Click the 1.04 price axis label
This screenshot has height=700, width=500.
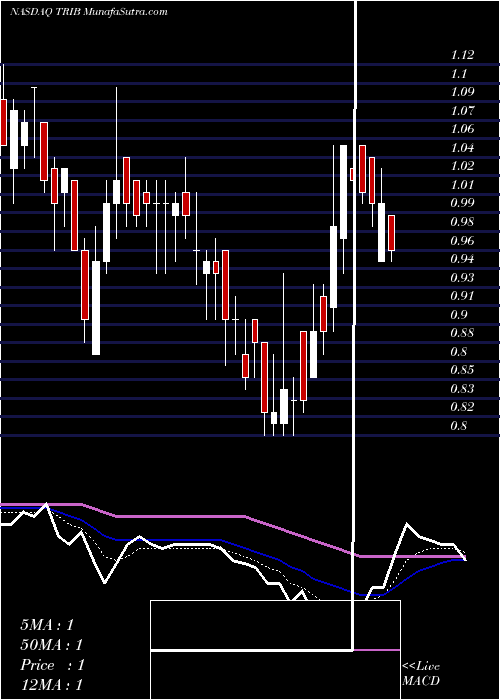(x=462, y=148)
